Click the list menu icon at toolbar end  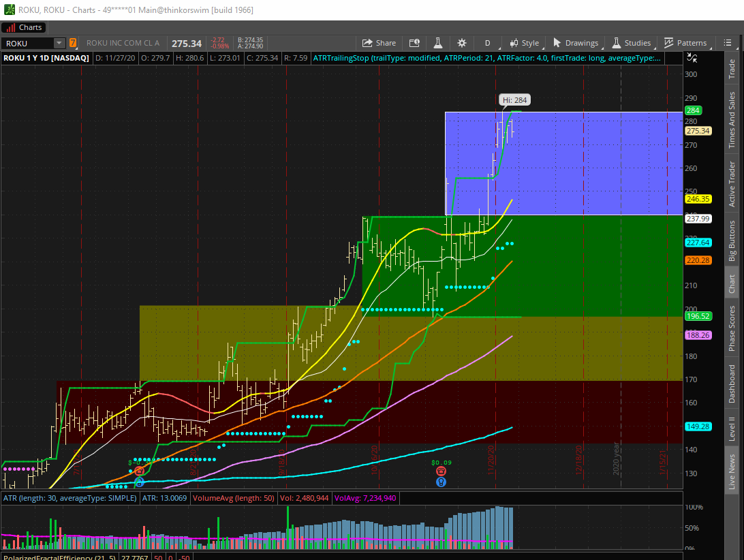(728, 43)
